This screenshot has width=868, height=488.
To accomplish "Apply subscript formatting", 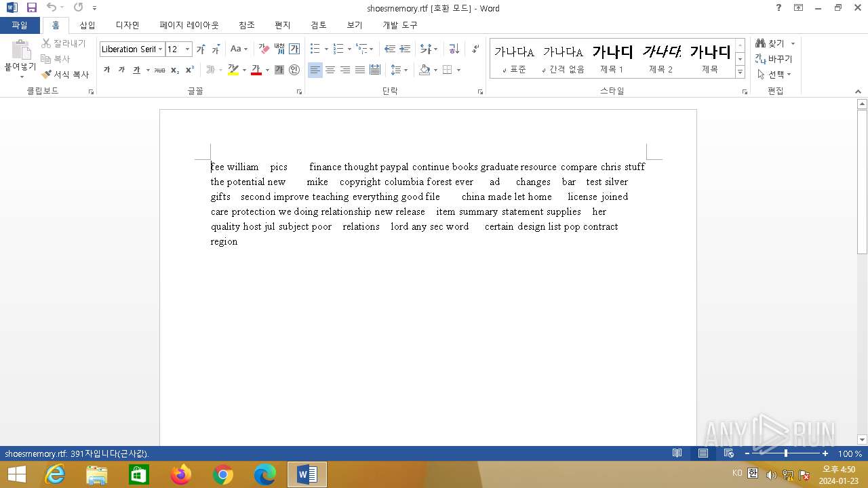I will [x=175, y=70].
